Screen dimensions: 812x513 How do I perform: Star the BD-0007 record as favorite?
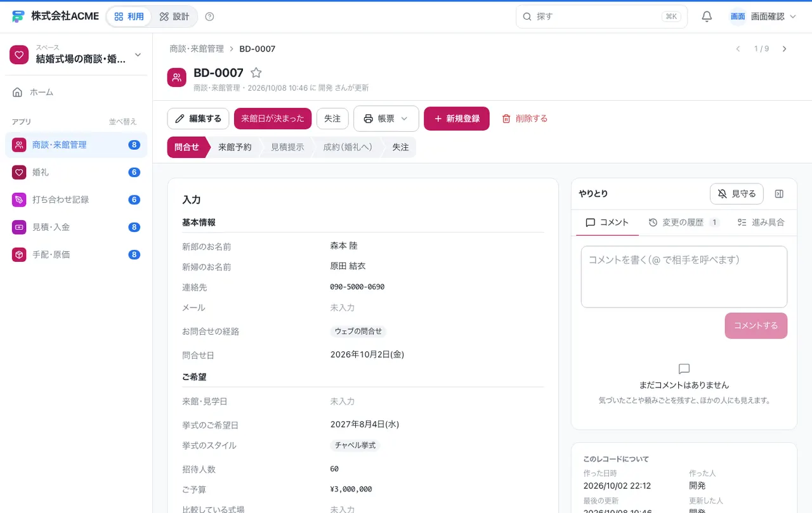(256, 73)
